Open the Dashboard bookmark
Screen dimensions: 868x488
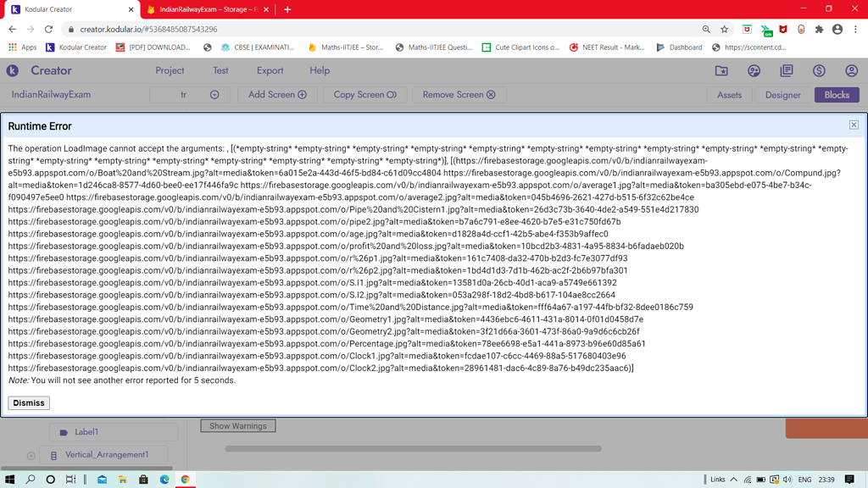pyautogui.click(x=679, y=47)
